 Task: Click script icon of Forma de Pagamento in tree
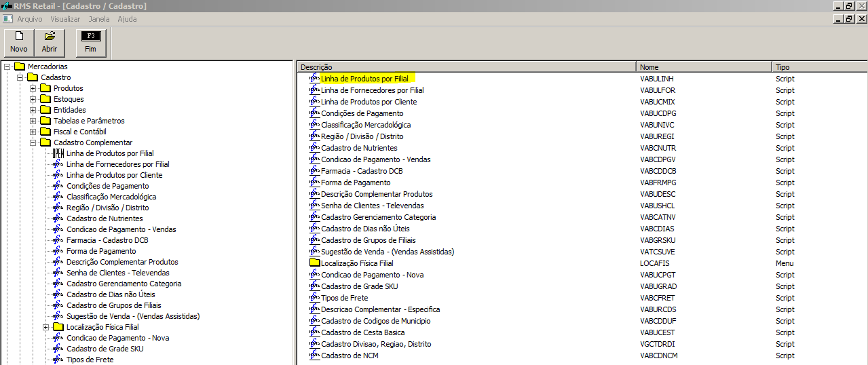click(x=58, y=251)
